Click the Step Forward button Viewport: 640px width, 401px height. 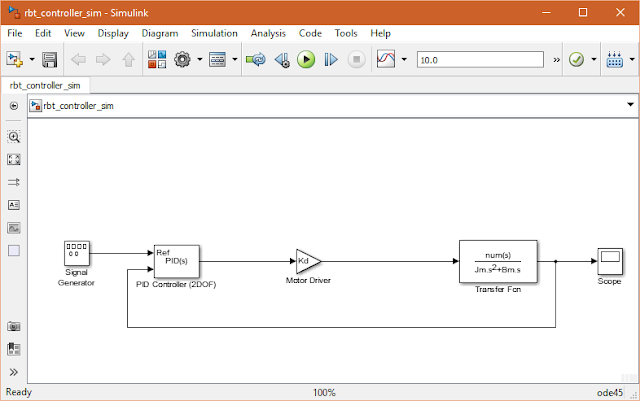click(x=331, y=60)
